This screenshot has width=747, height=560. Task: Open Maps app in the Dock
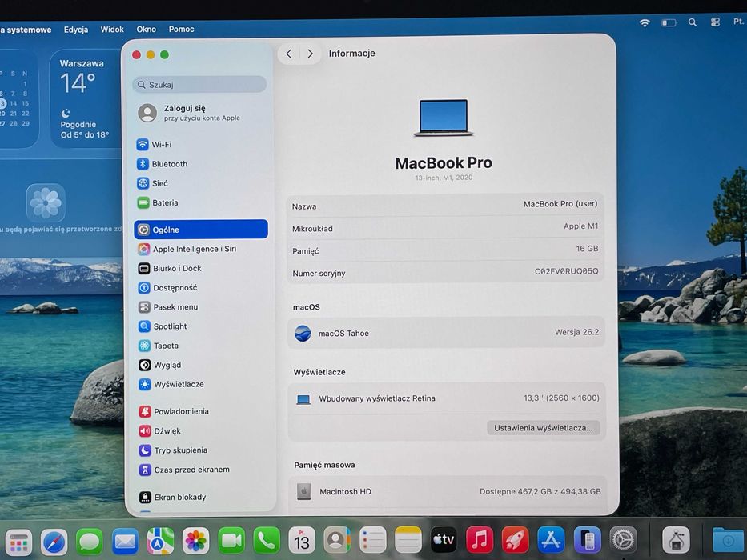[x=160, y=541]
